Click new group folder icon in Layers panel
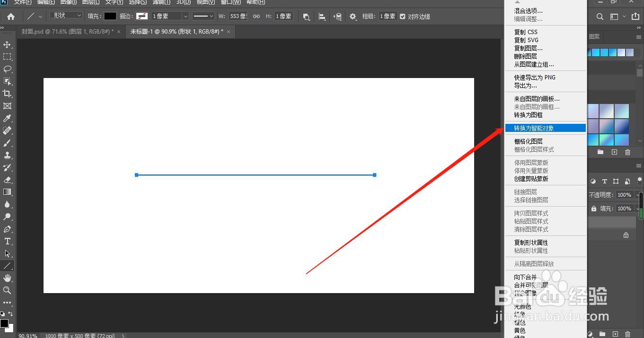The height and width of the screenshot is (338, 644). click(x=602, y=334)
